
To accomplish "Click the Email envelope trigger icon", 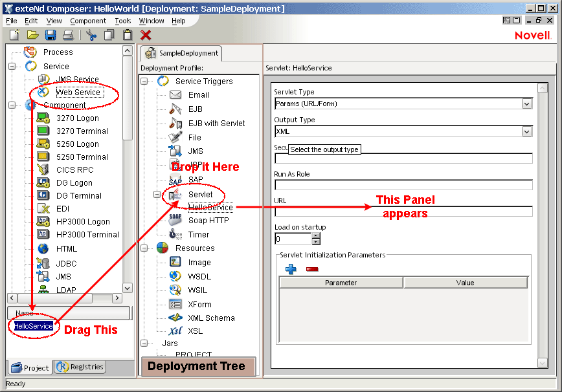I will (175, 95).
